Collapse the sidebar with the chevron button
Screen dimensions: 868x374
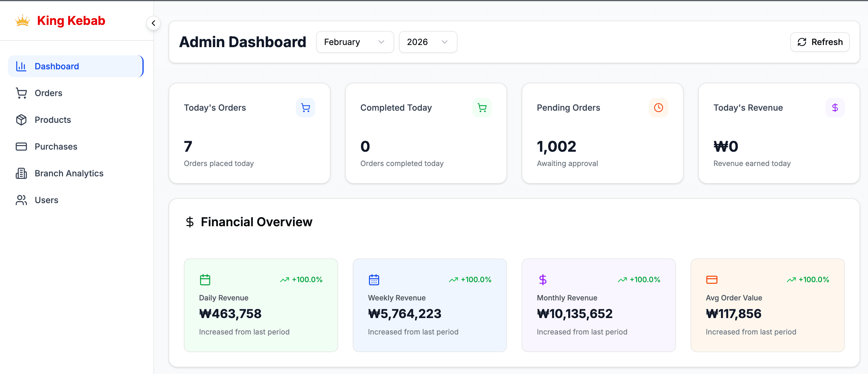click(153, 23)
